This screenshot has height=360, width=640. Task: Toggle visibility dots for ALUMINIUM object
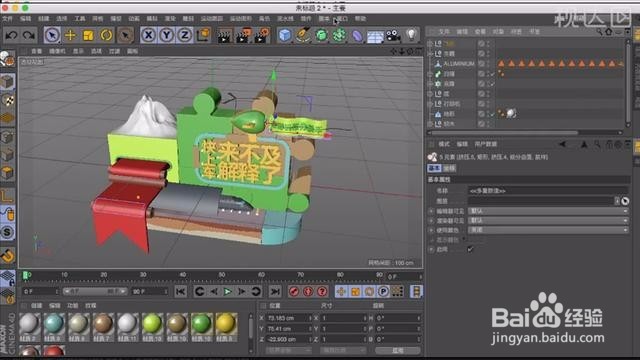pyautogui.click(x=488, y=64)
